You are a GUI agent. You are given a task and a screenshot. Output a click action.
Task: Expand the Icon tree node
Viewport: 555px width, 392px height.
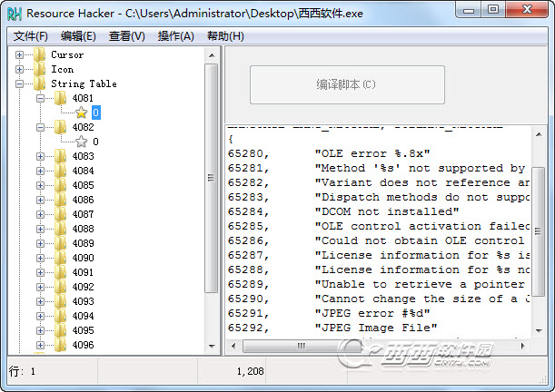tap(19, 69)
